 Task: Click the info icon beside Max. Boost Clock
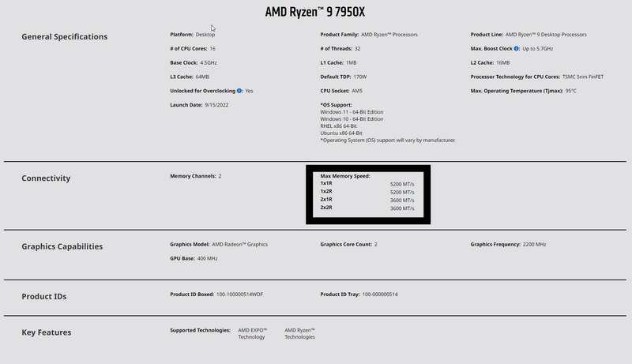click(x=517, y=49)
